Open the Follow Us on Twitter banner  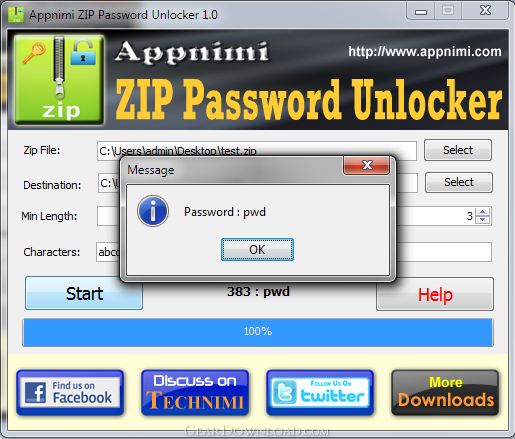point(320,393)
